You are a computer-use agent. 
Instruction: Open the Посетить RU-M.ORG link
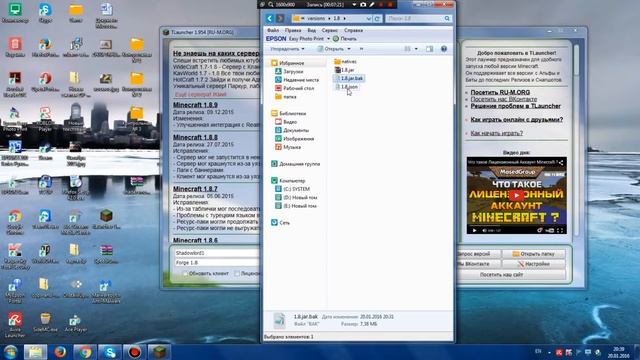pos(500,93)
